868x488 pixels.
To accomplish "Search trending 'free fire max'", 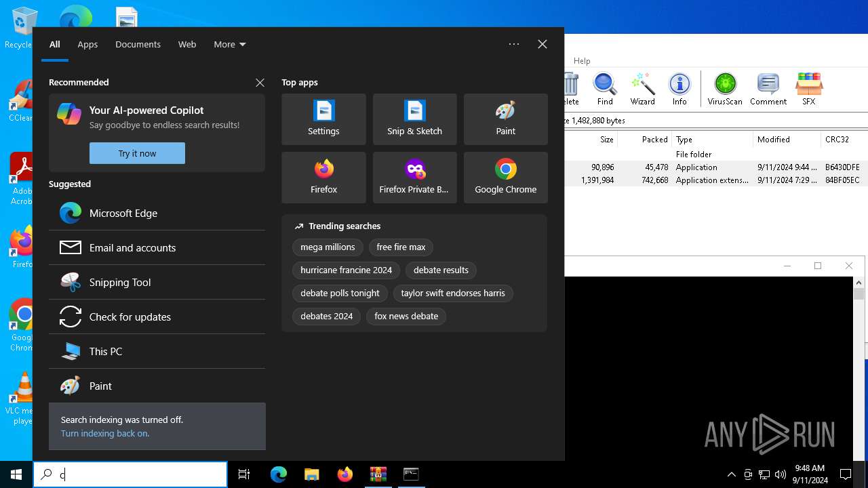I will (401, 247).
